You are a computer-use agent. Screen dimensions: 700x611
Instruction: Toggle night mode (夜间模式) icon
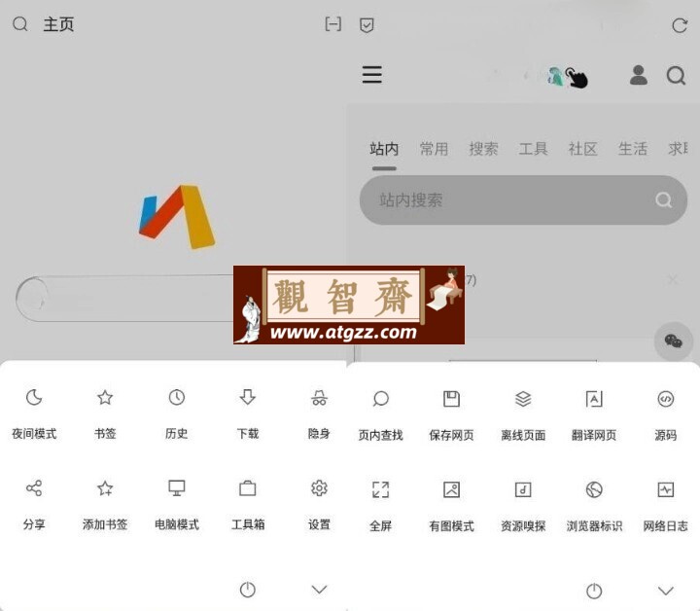[34, 397]
